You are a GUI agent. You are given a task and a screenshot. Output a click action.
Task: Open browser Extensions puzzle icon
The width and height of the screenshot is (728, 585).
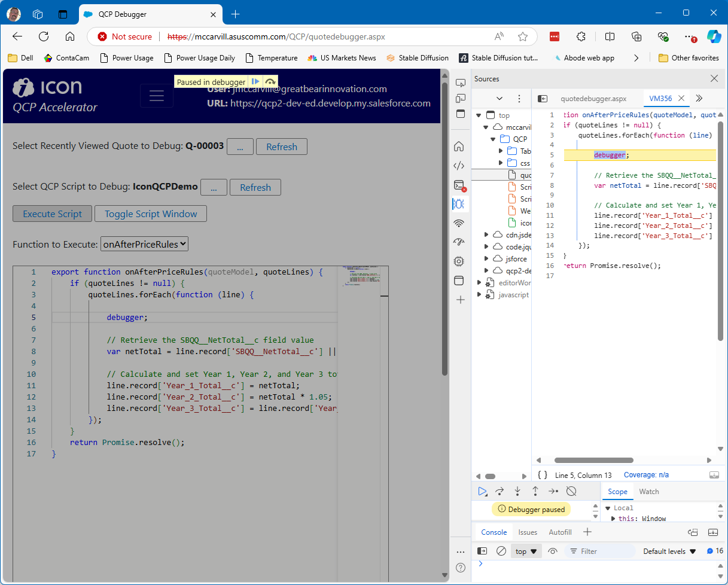[x=581, y=36]
